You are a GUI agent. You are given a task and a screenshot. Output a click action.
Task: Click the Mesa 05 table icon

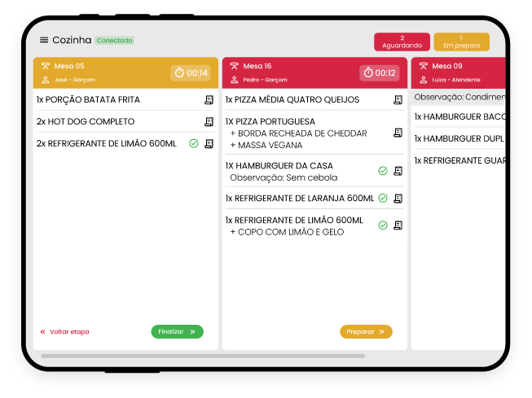[45, 66]
